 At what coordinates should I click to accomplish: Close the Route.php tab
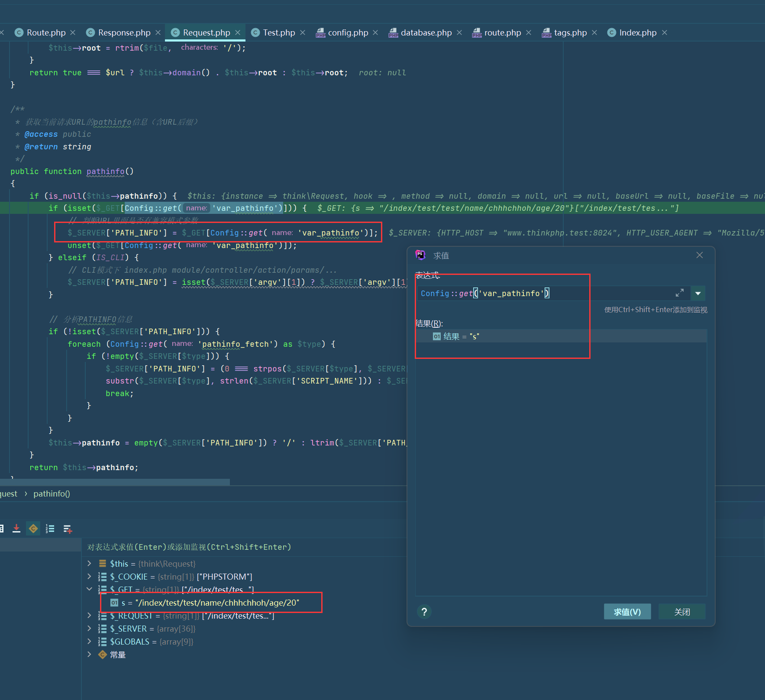tap(73, 33)
